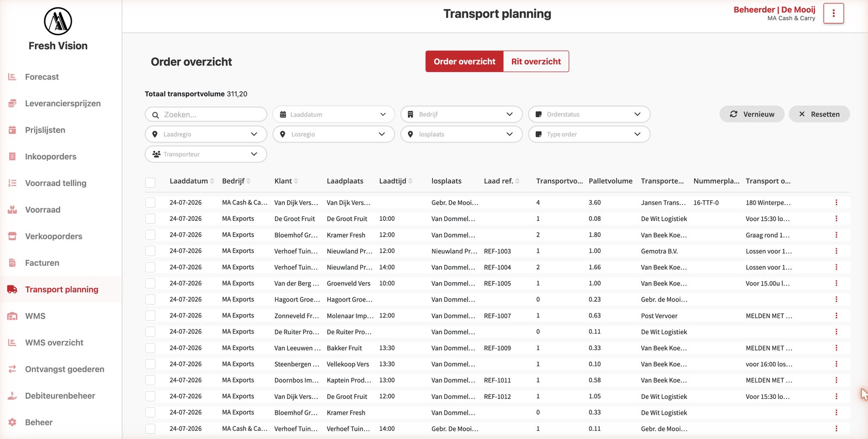The width and height of the screenshot is (868, 439).
Task: Click the Zoeken search field
Action: pos(206,114)
